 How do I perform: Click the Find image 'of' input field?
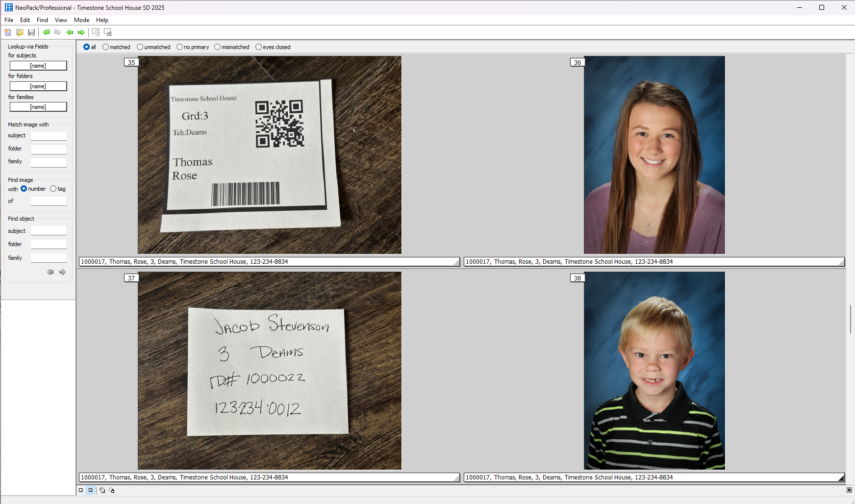coord(49,201)
